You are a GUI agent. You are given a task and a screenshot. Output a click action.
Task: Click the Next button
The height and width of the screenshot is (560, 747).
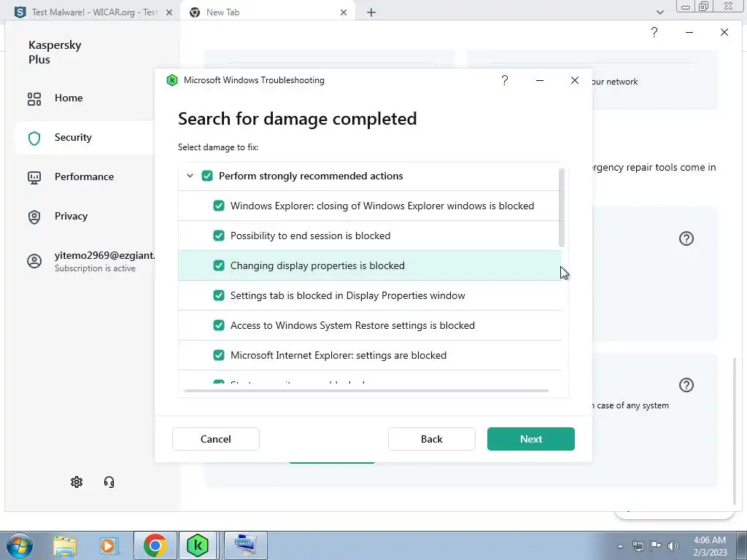[531, 439]
